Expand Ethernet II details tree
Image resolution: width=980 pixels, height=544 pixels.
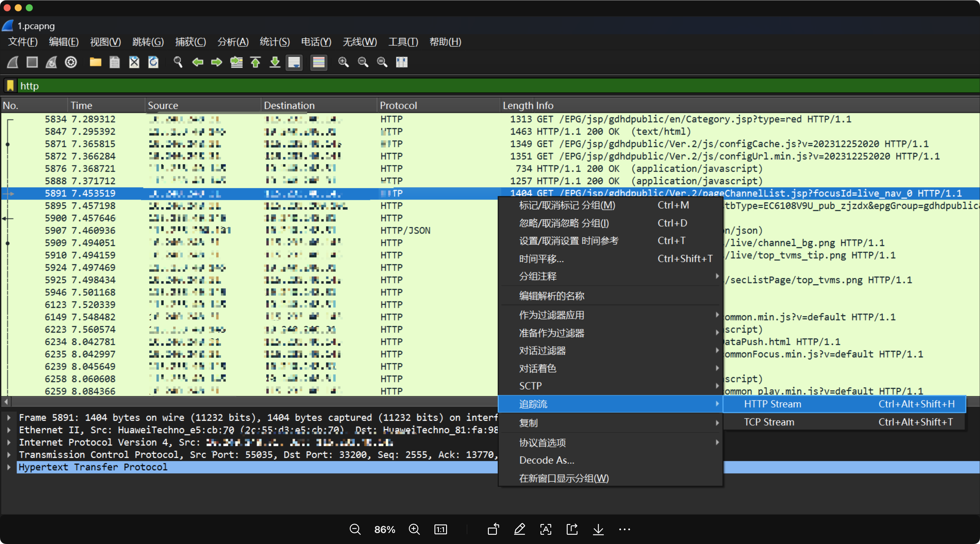(9, 430)
